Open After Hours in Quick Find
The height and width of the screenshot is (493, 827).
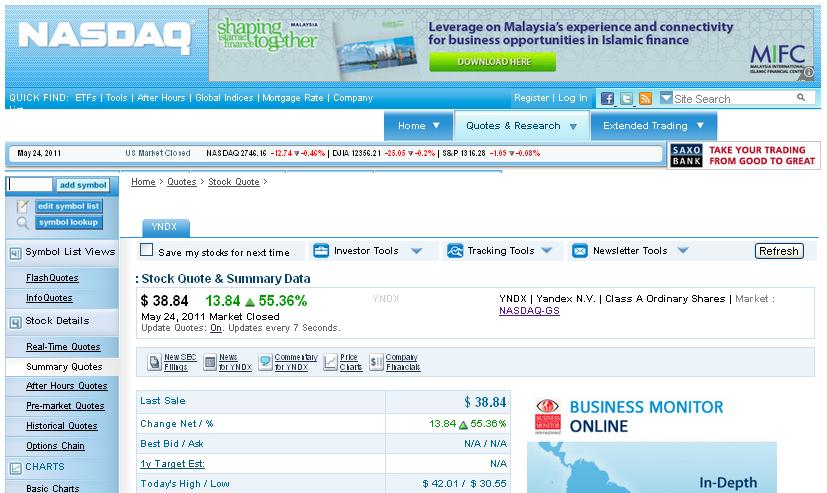tap(161, 98)
